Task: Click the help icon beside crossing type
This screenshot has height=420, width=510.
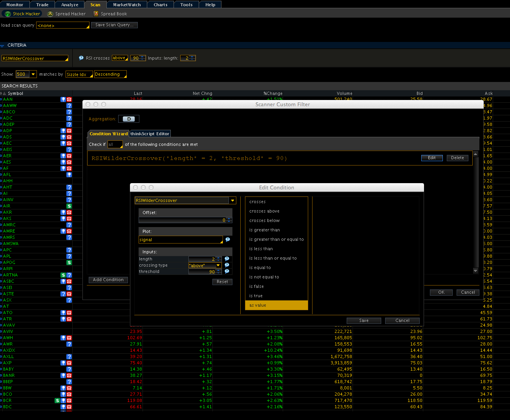Action: (x=227, y=265)
